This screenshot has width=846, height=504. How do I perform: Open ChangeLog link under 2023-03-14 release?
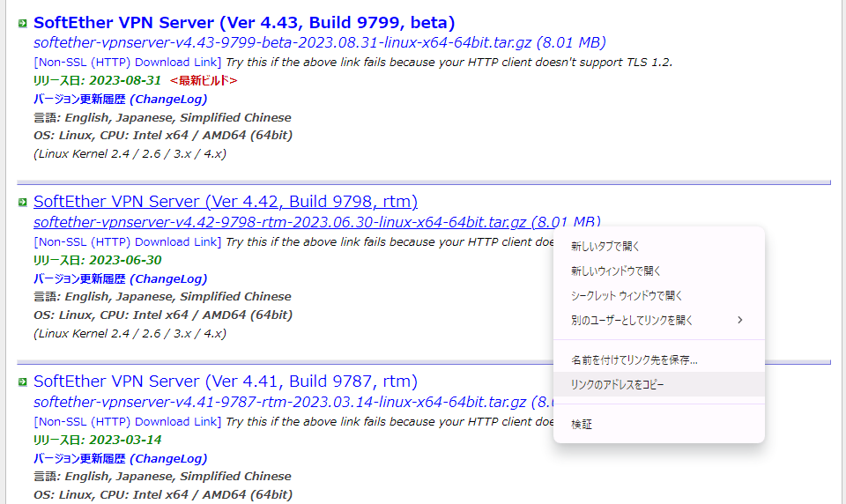tap(121, 459)
